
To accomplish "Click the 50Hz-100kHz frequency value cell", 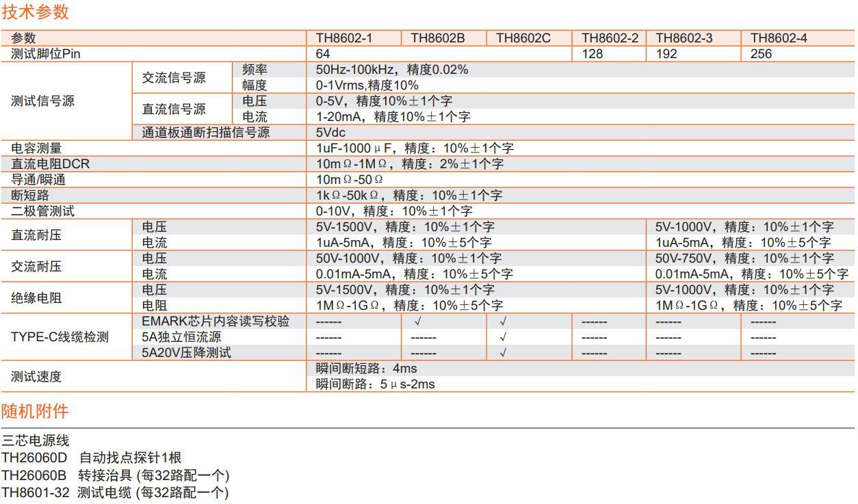I will (x=391, y=70).
